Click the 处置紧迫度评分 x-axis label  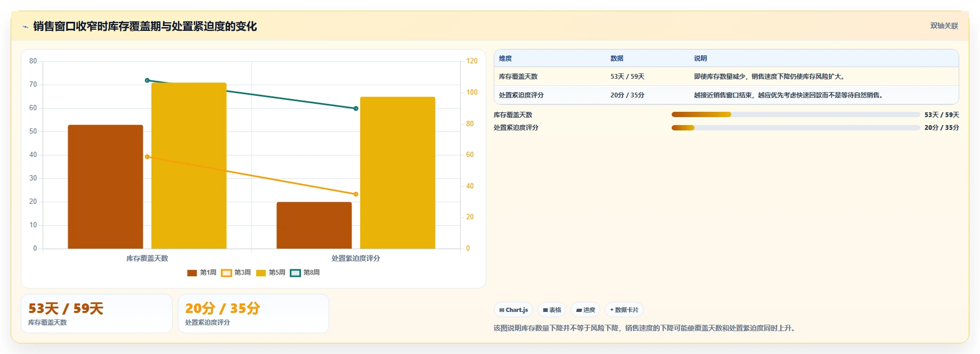[356, 258]
